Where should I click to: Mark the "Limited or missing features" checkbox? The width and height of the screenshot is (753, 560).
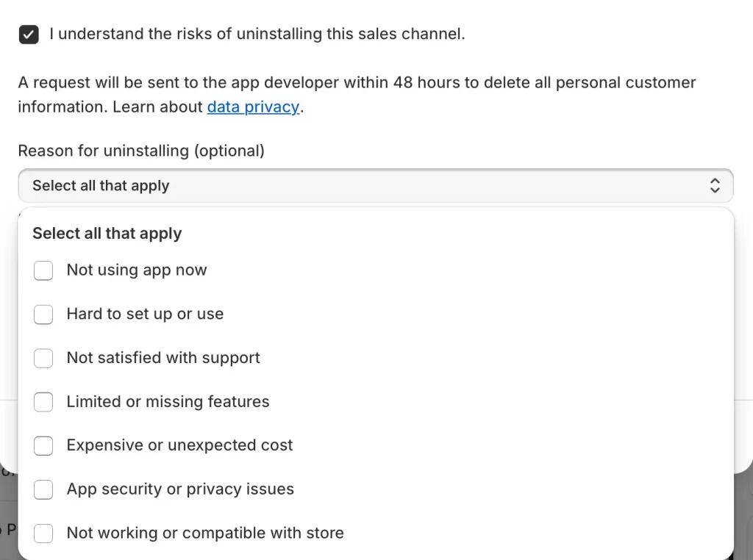tap(43, 402)
